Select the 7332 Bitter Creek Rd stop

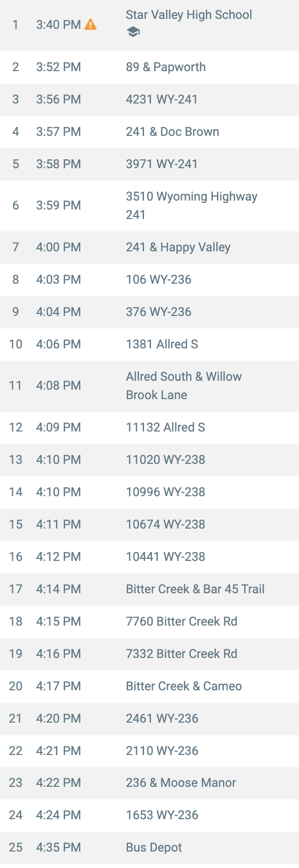click(x=149, y=654)
